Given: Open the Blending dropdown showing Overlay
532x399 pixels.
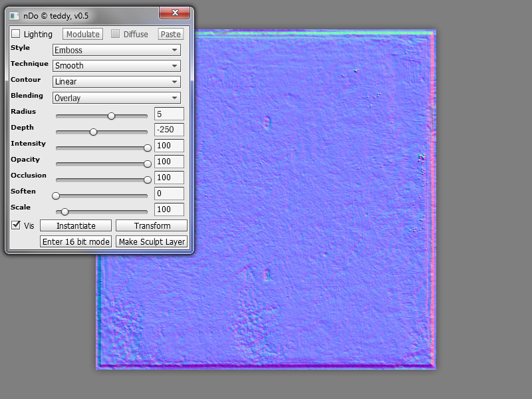Looking at the screenshot, I should tap(116, 98).
